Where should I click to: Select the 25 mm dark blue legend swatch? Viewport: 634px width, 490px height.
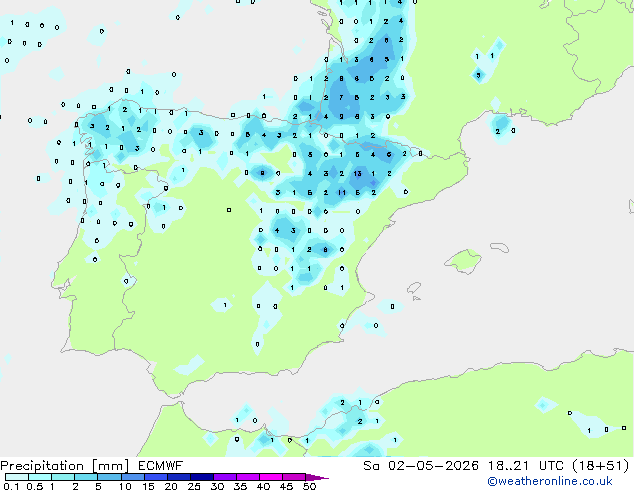pyautogui.click(x=201, y=477)
